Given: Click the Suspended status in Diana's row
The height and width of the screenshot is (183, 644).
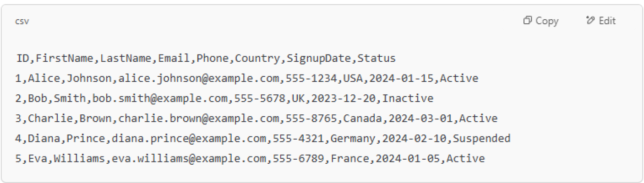Looking at the screenshot, I should [x=482, y=138].
